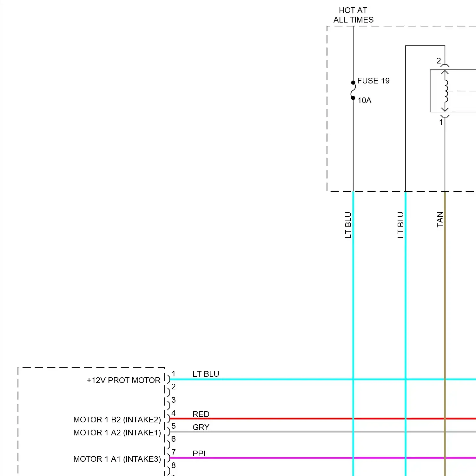The width and height of the screenshot is (476, 476).
Task: Click the MOTOR 1 A2 (INTAKE1) label
Action: (x=116, y=433)
